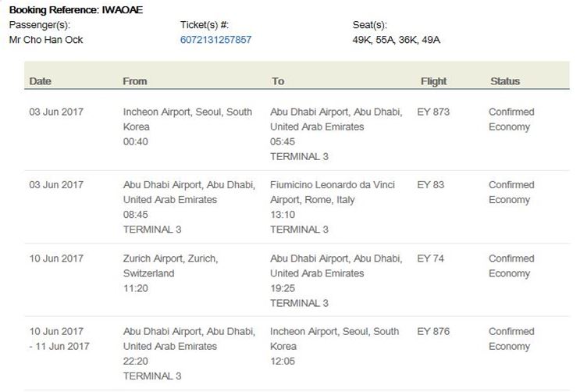Select flight number EY 876
The height and width of the screenshot is (392, 580).
tap(433, 332)
